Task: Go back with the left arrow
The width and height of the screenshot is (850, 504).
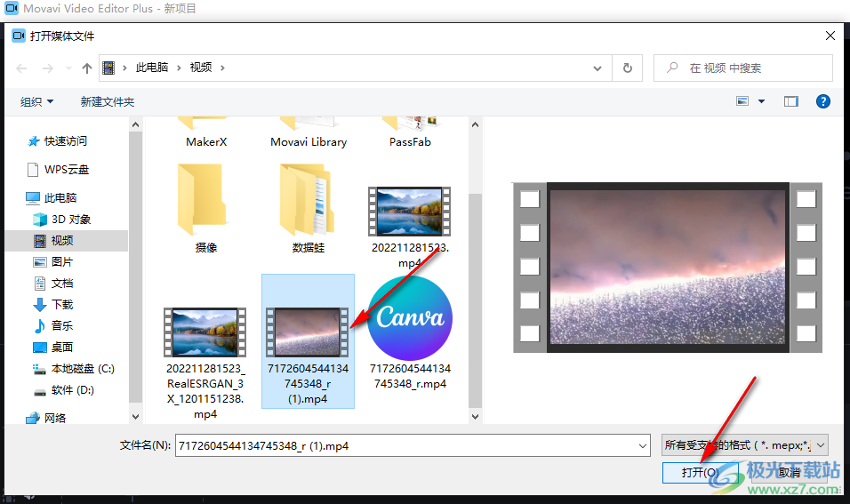Action: pyautogui.click(x=21, y=68)
